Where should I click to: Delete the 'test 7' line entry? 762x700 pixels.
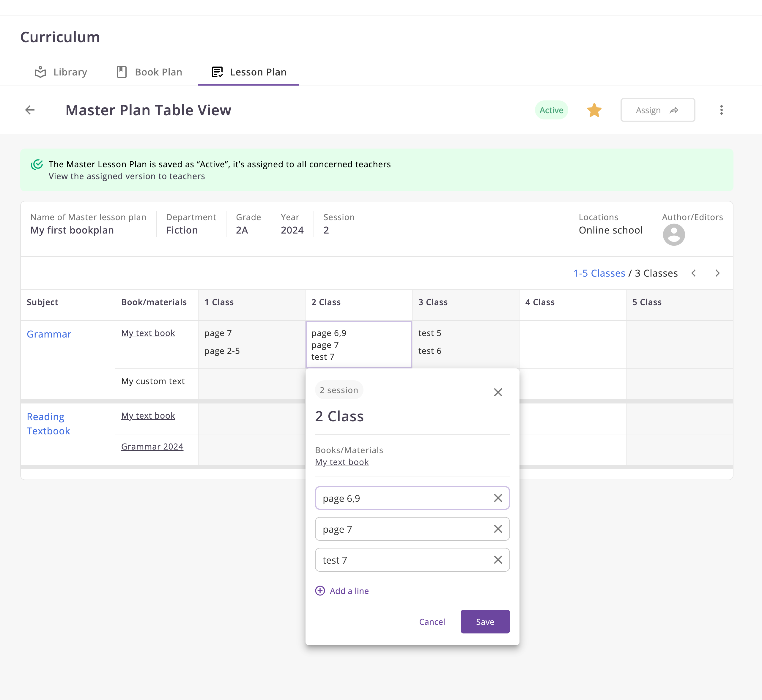click(497, 560)
